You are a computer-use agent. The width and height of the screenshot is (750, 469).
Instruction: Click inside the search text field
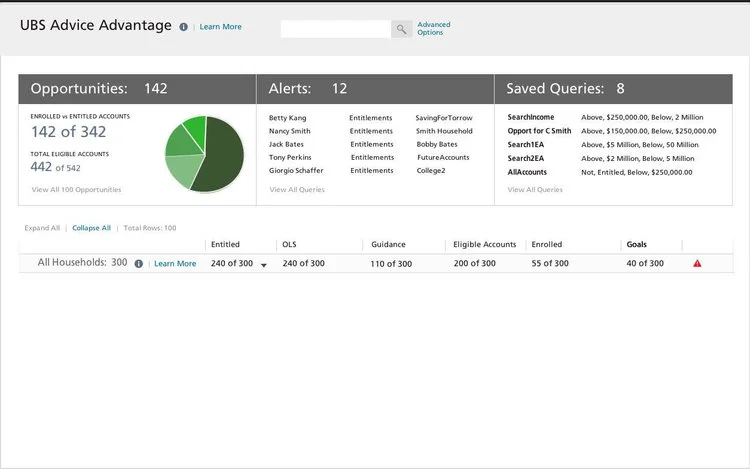pos(336,29)
